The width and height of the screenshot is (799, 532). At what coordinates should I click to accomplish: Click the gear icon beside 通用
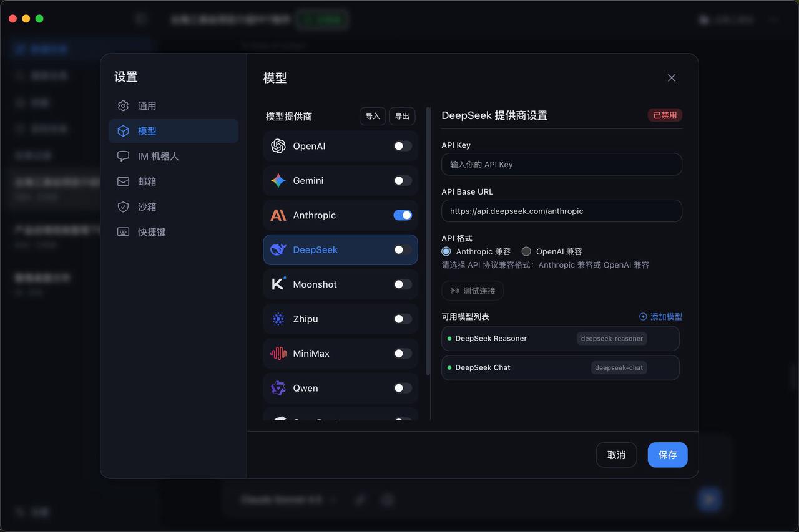click(124, 105)
